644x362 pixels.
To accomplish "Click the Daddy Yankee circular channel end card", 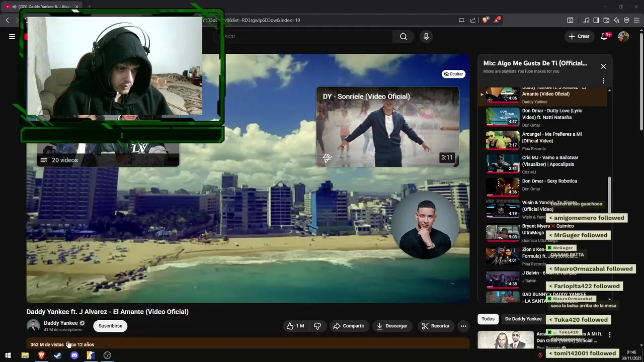I will [x=425, y=225].
